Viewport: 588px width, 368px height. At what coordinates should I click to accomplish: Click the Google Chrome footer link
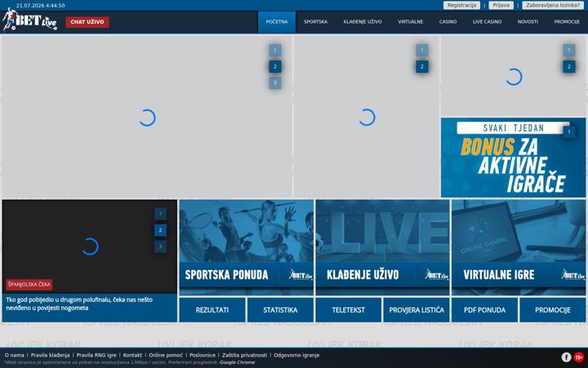coord(237,362)
